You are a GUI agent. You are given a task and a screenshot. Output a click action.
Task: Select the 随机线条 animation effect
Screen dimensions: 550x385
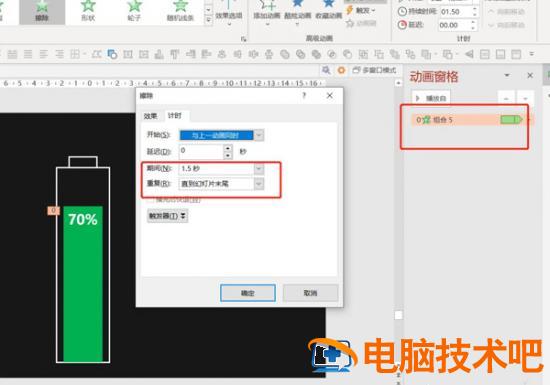tap(180, 12)
